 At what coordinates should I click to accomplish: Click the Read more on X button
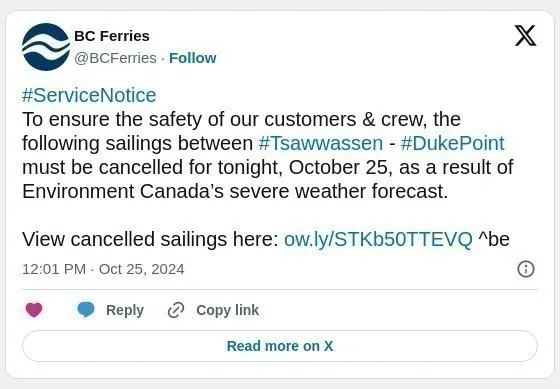coord(280,346)
